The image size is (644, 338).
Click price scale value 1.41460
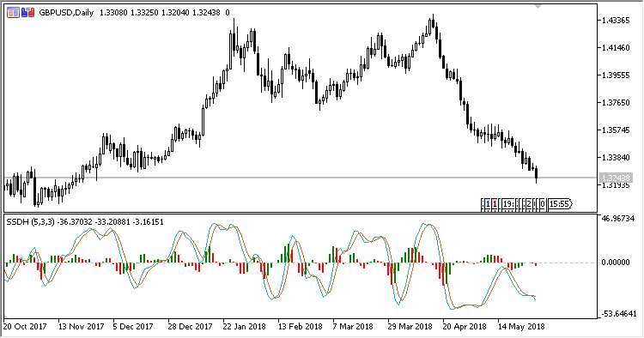coord(616,48)
